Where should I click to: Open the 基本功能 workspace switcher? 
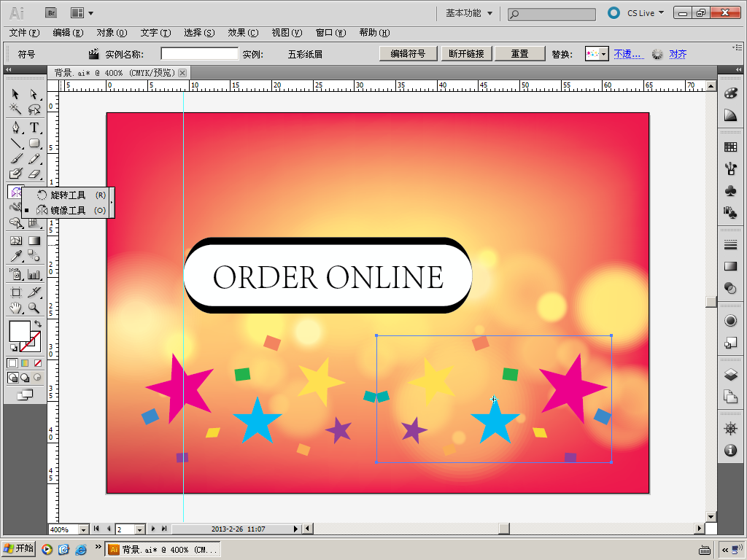[469, 13]
